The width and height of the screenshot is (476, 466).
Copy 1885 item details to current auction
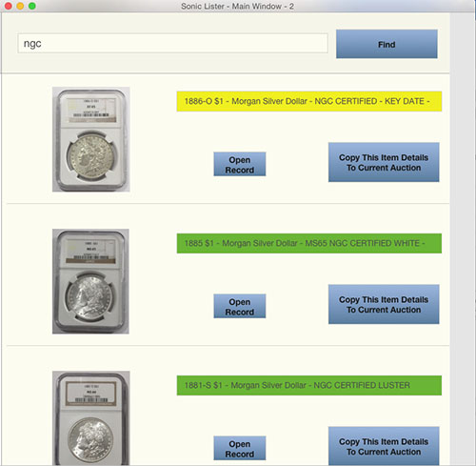click(x=384, y=304)
